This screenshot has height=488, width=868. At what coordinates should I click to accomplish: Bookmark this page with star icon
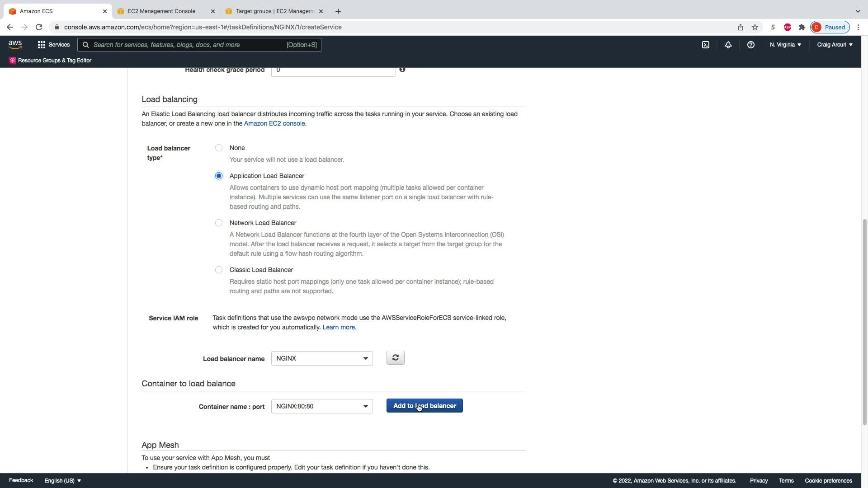pos(755,27)
